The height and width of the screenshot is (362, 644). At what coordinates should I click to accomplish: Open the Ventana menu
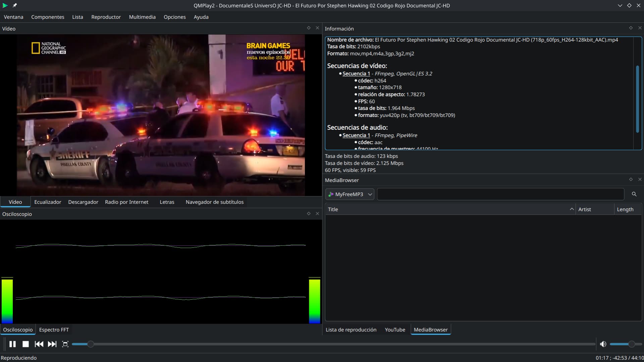click(x=13, y=17)
